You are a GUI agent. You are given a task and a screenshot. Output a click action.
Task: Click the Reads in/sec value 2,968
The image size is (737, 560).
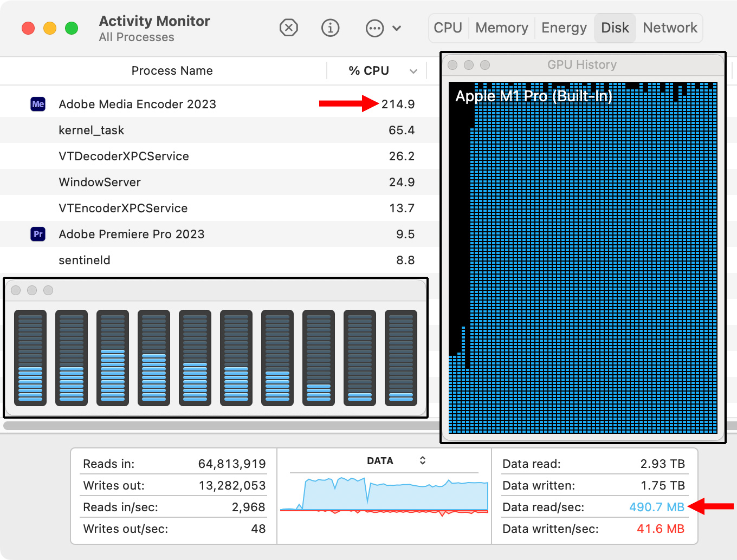249,507
